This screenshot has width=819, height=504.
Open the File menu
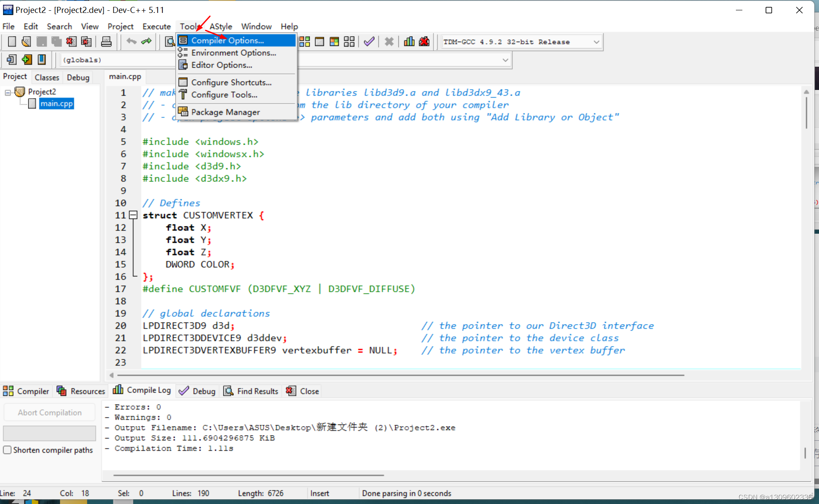pyautogui.click(x=8, y=26)
